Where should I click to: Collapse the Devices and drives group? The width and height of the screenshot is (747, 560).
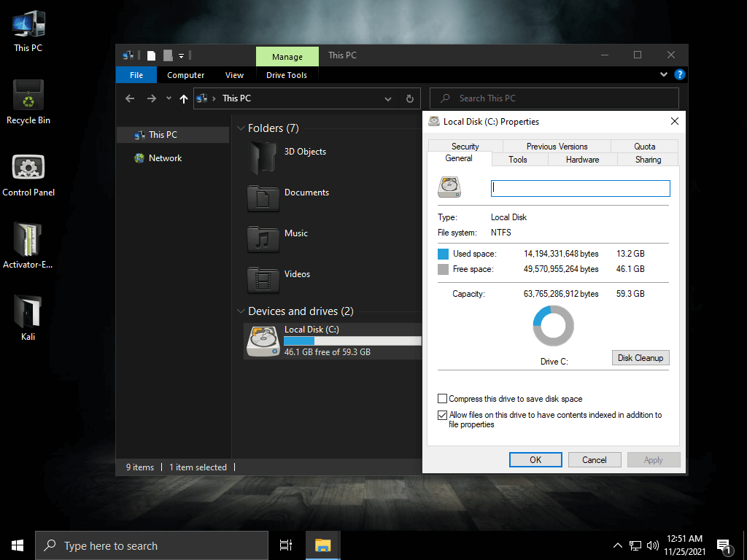[241, 311]
